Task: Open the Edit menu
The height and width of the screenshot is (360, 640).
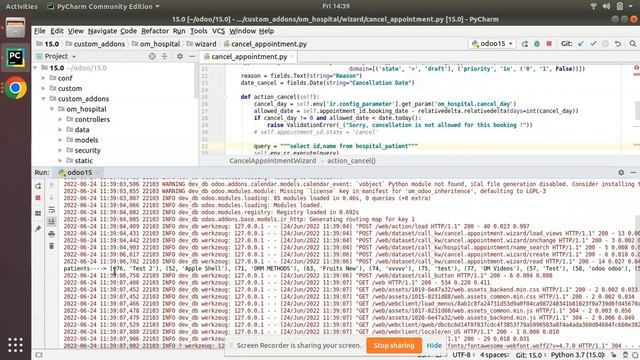Action: click(x=57, y=31)
